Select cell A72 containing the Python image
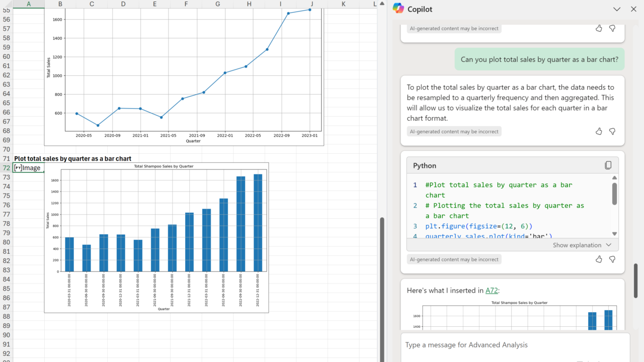Image resolution: width=644 pixels, height=362 pixels. [29, 168]
